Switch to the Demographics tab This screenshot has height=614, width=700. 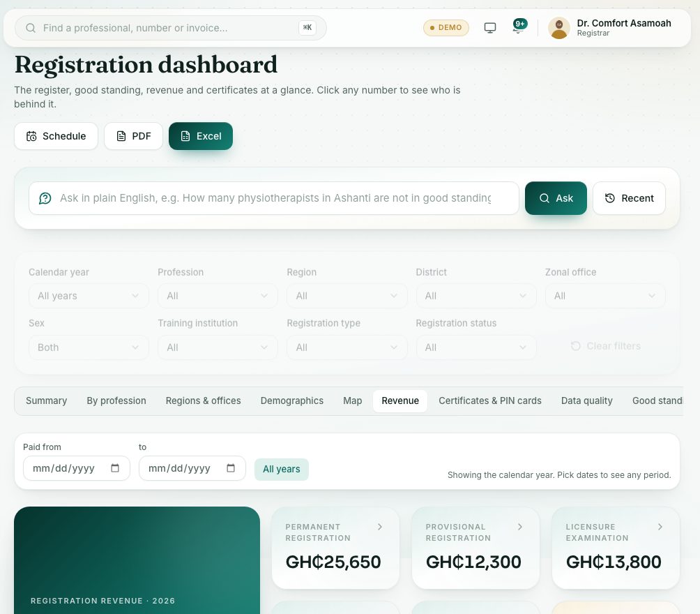click(292, 400)
